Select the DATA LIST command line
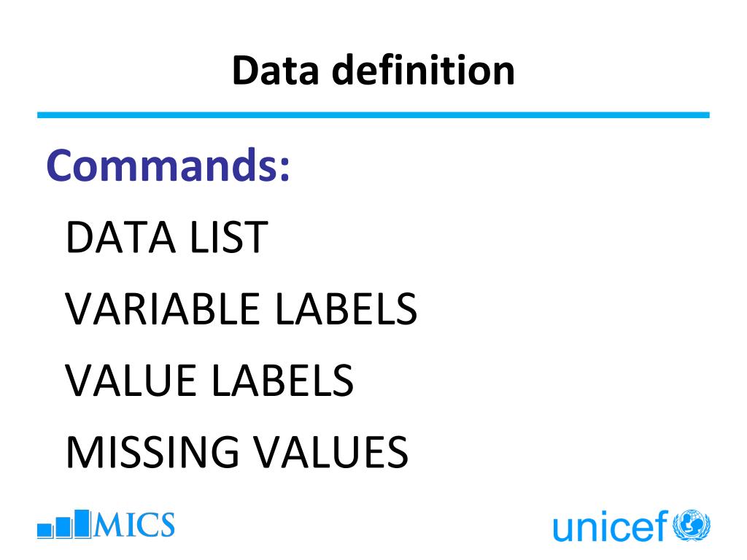 click(x=167, y=237)
